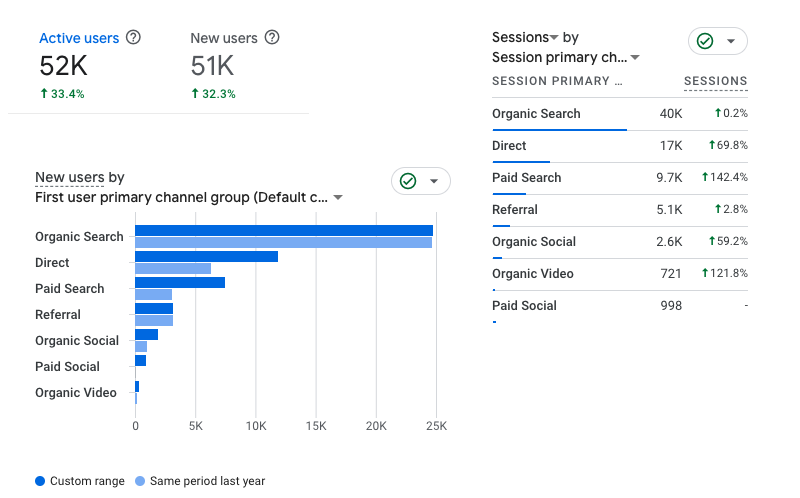Click the 32.3% New users change

(213, 94)
